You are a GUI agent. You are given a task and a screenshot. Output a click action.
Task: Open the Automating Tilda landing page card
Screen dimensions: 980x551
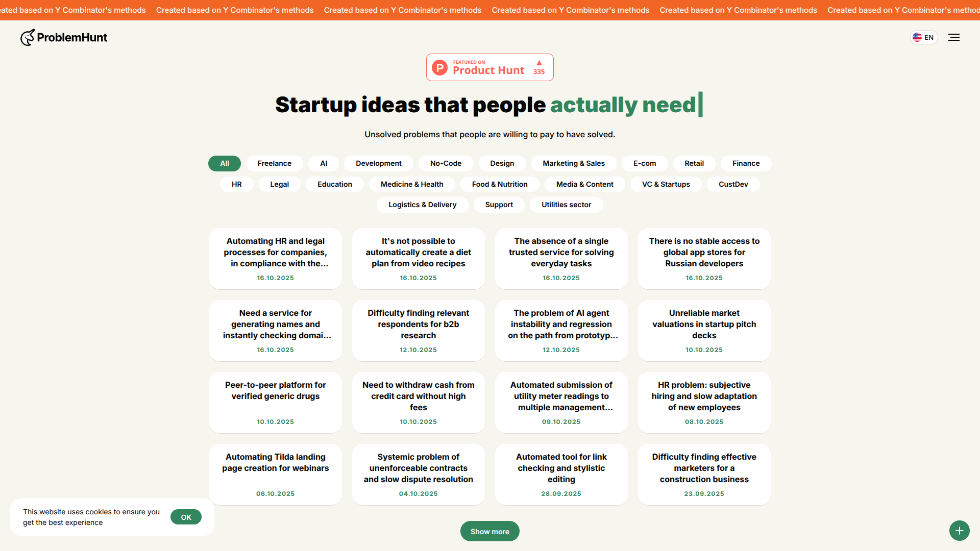point(276,474)
